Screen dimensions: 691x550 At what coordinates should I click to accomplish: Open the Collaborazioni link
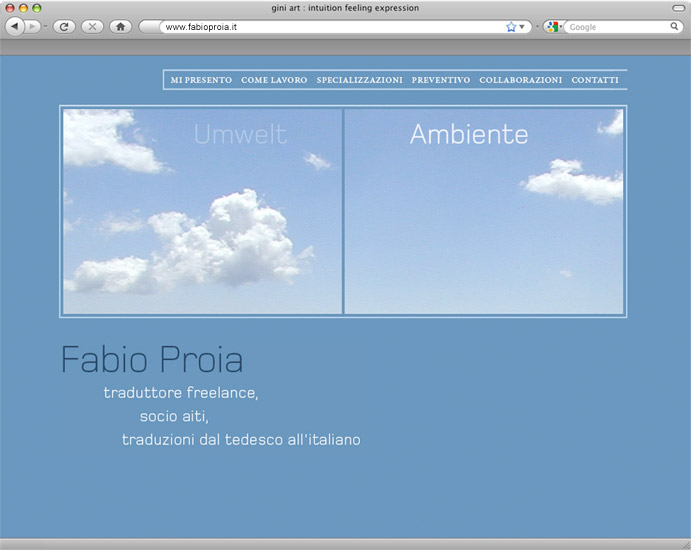pos(520,80)
